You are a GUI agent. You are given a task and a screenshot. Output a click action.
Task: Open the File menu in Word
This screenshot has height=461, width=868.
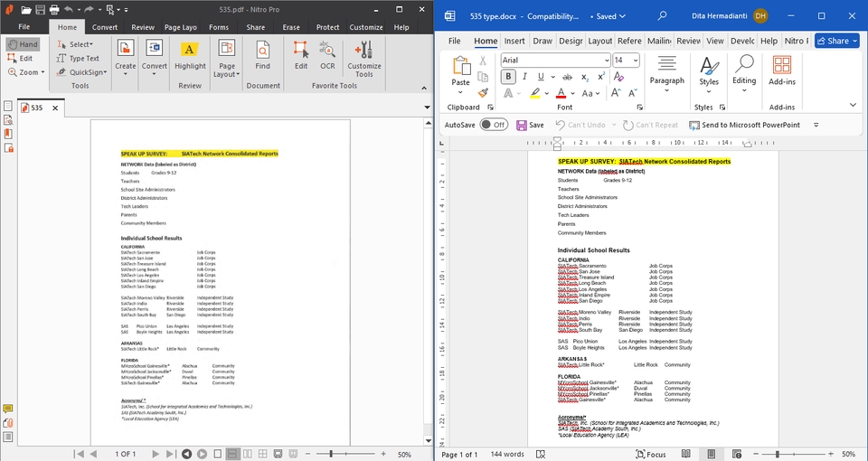click(x=455, y=41)
